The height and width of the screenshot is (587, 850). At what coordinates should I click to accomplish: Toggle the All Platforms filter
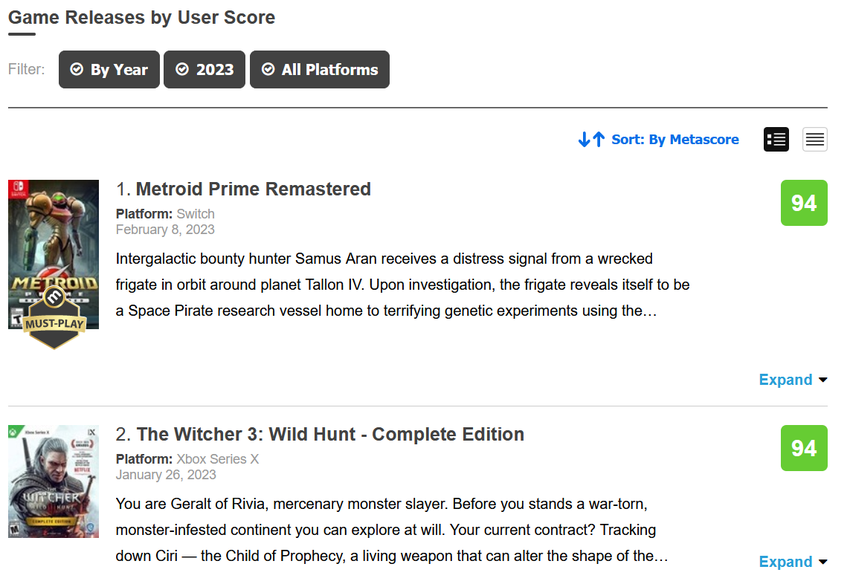(320, 70)
